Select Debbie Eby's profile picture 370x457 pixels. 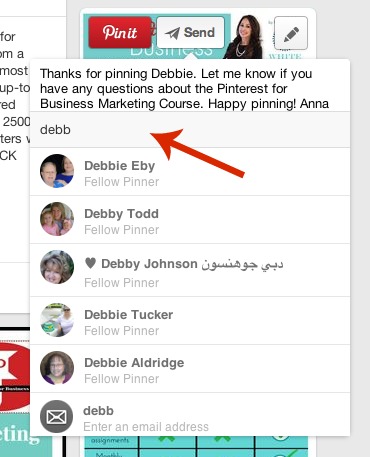(x=57, y=171)
